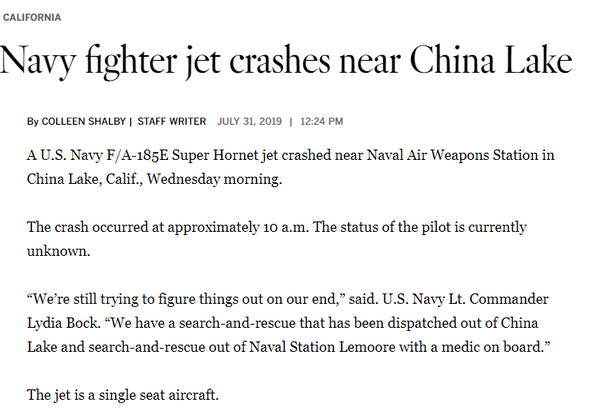
Task: Click the 12:24 PM timestamp
Action: point(321,121)
